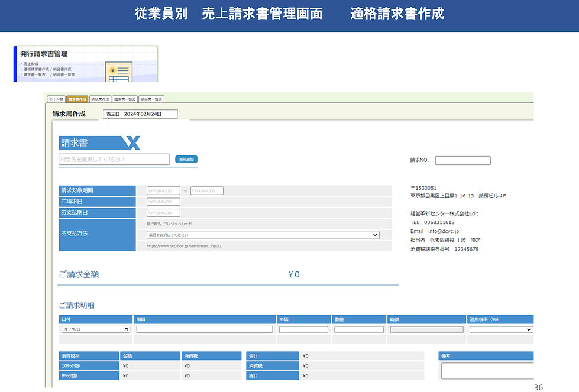Screen dimensions: 579x392
Task: Click the 請求NO. input field
Action: tap(462, 160)
